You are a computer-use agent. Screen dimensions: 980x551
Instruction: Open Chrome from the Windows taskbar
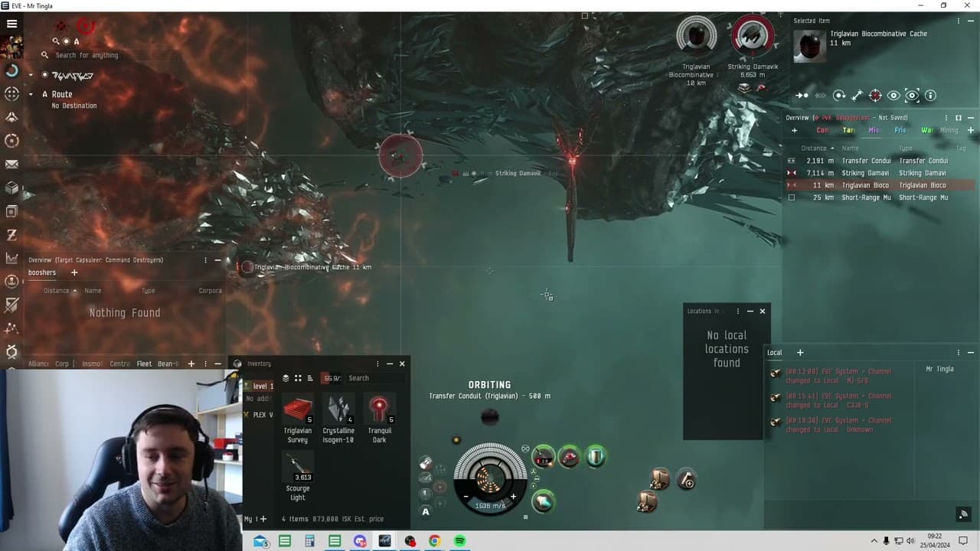pos(434,541)
